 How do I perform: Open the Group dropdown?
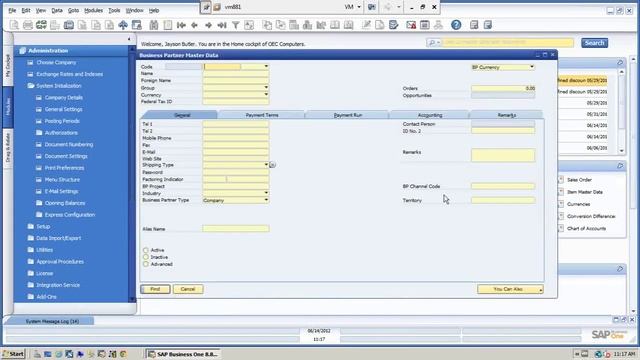coord(266,87)
